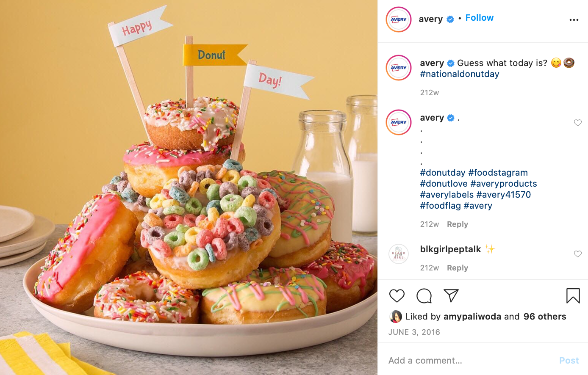This screenshot has width=588, height=375.
Task: Like the post with heart icon
Action: (397, 296)
